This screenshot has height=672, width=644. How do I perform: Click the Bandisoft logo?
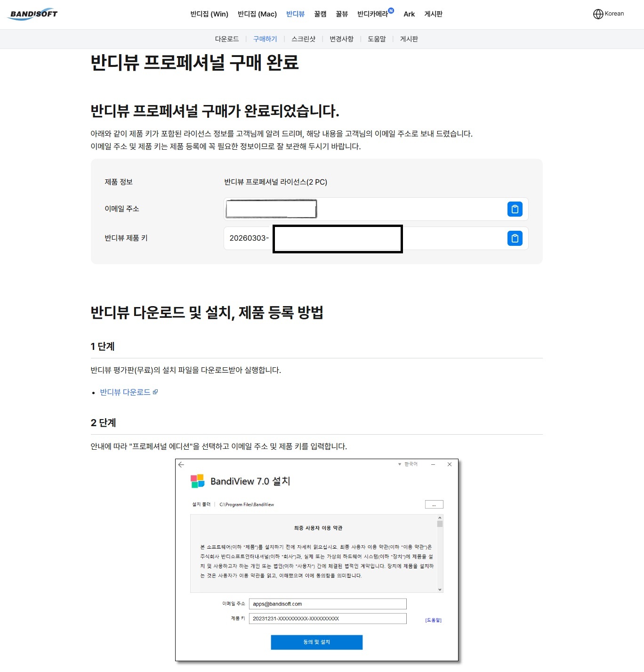[32, 14]
